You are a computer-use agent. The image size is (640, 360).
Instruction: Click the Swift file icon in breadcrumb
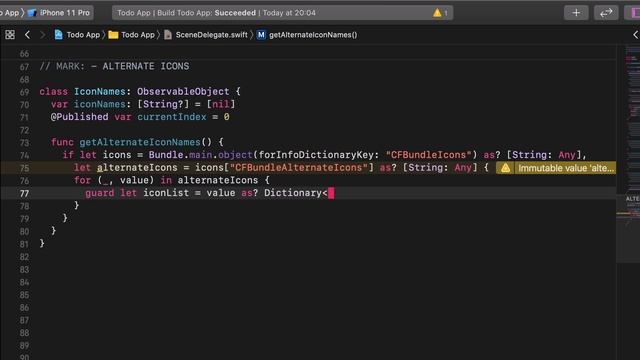pos(168,35)
